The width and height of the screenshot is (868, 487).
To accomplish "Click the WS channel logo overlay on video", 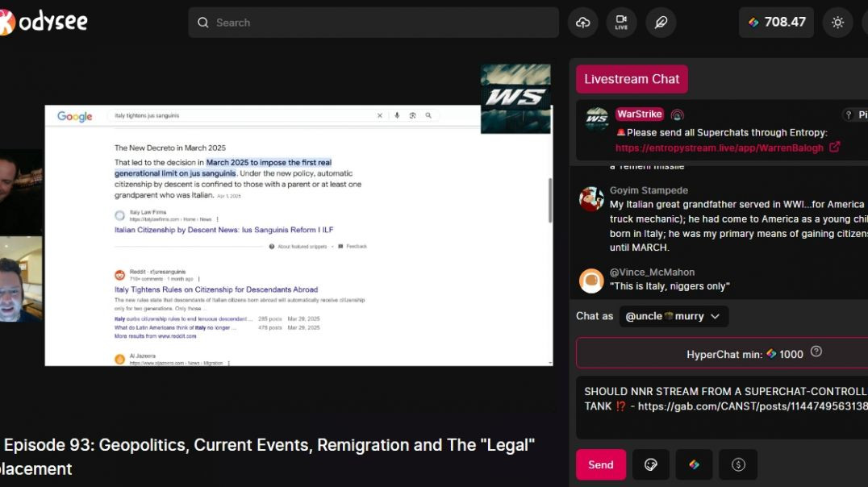I will click(516, 98).
